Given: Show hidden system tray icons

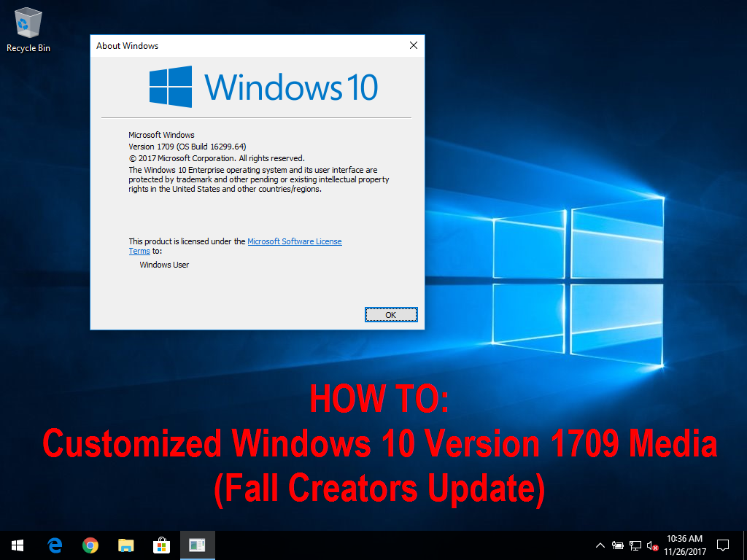Looking at the screenshot, I should pos(600,545).
